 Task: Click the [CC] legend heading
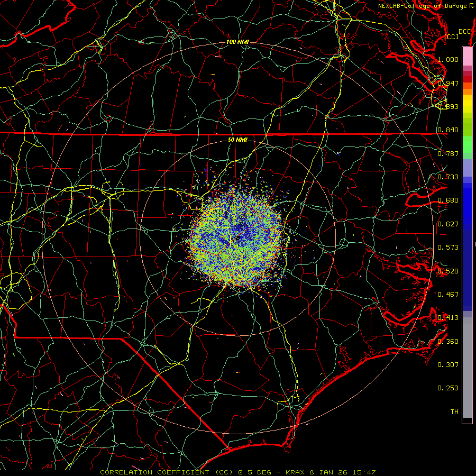452,36
